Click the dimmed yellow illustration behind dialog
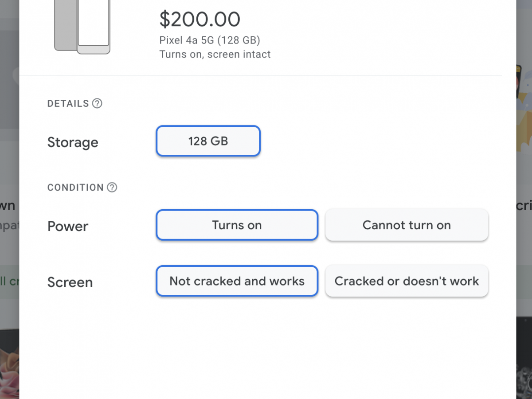The height and width of the screenshot is (399, 532). tap(524, 133)
